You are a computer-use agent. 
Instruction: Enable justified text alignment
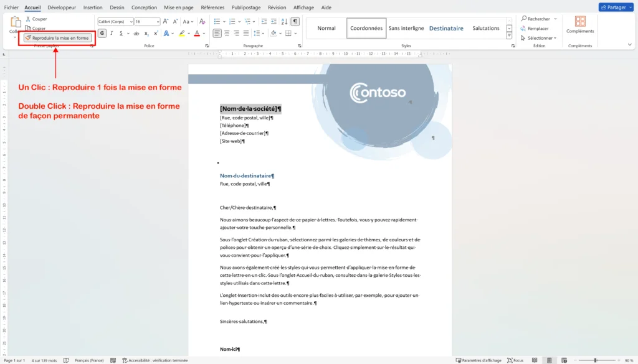click(246, 33)
